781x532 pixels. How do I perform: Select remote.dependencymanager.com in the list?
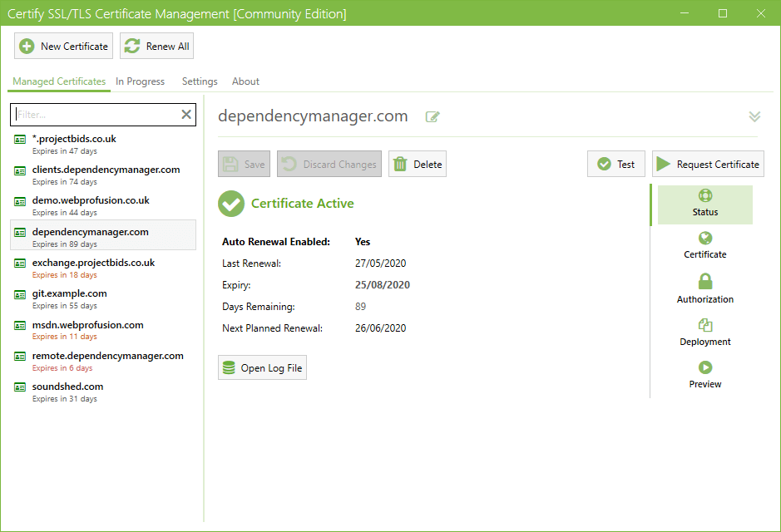point(103,362)
